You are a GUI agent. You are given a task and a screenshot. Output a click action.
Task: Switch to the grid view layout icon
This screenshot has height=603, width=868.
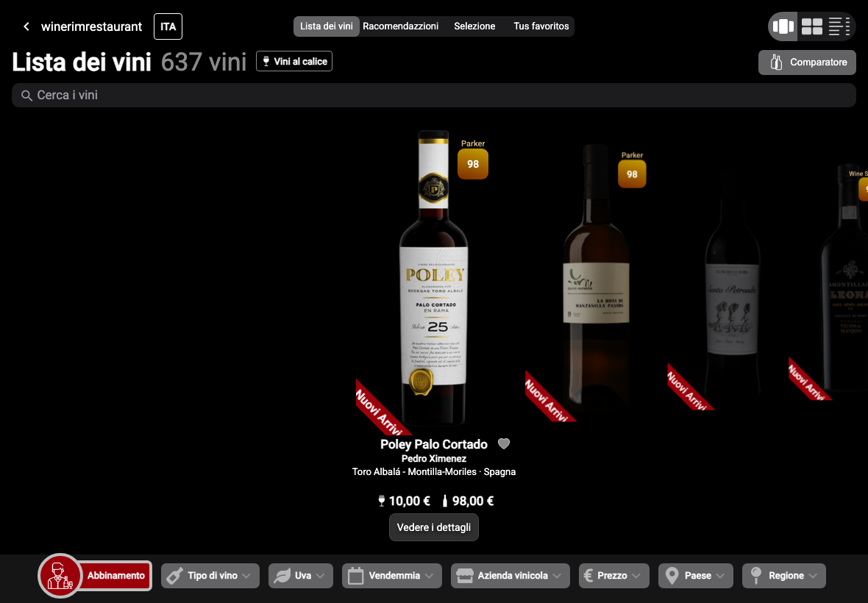point(811,26)
